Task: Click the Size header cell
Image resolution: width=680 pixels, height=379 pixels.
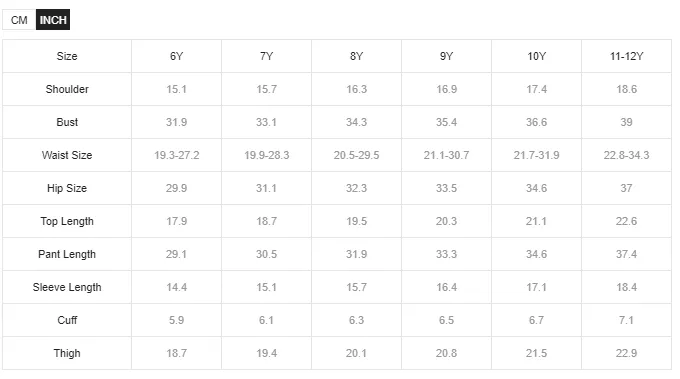Action: [67, 56]
